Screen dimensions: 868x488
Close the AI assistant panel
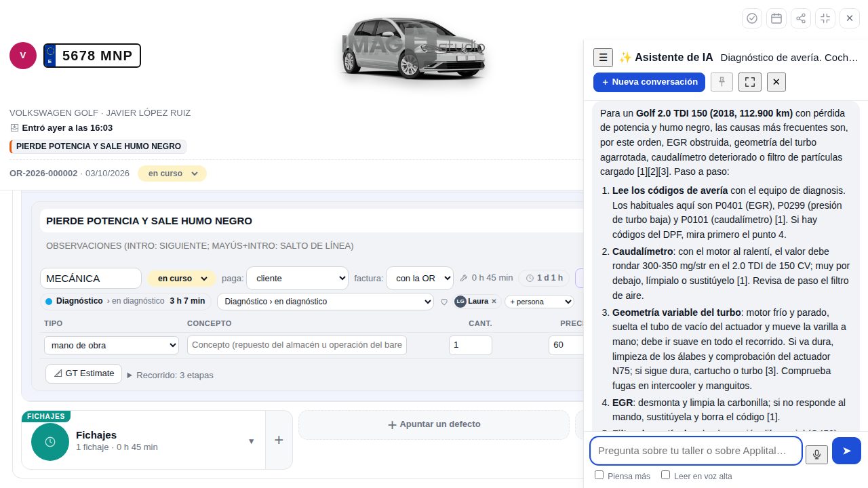[x=776, y=82]
